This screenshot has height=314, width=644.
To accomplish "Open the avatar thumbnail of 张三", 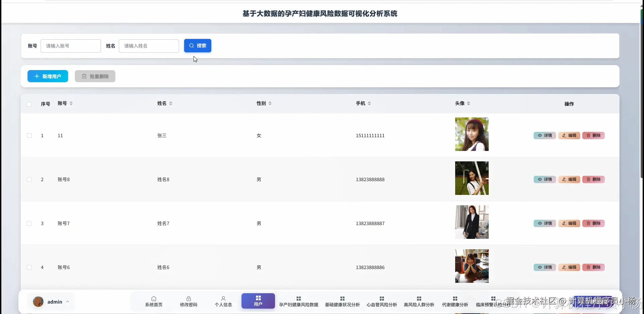I will pyautogui.click(x=472, y=134).
